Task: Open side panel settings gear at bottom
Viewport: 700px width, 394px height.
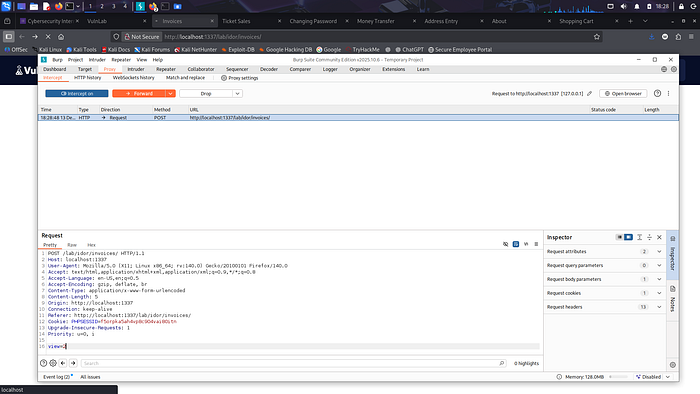Action: tap(673, 365)
